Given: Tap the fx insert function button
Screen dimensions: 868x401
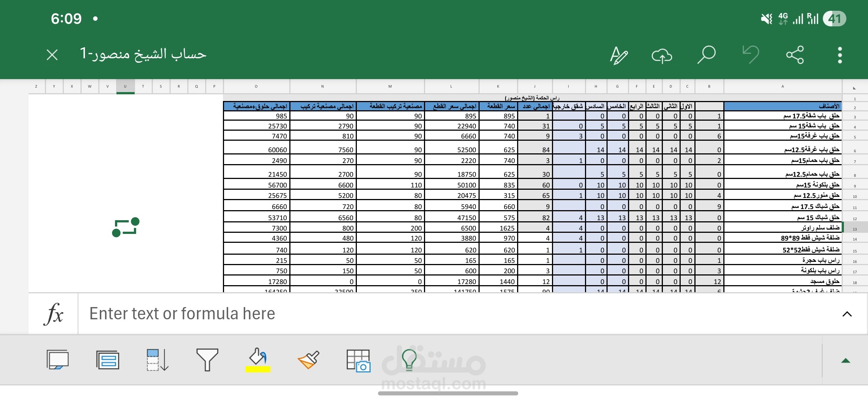Looking at the screenshot, I should (x=54, y=314).
